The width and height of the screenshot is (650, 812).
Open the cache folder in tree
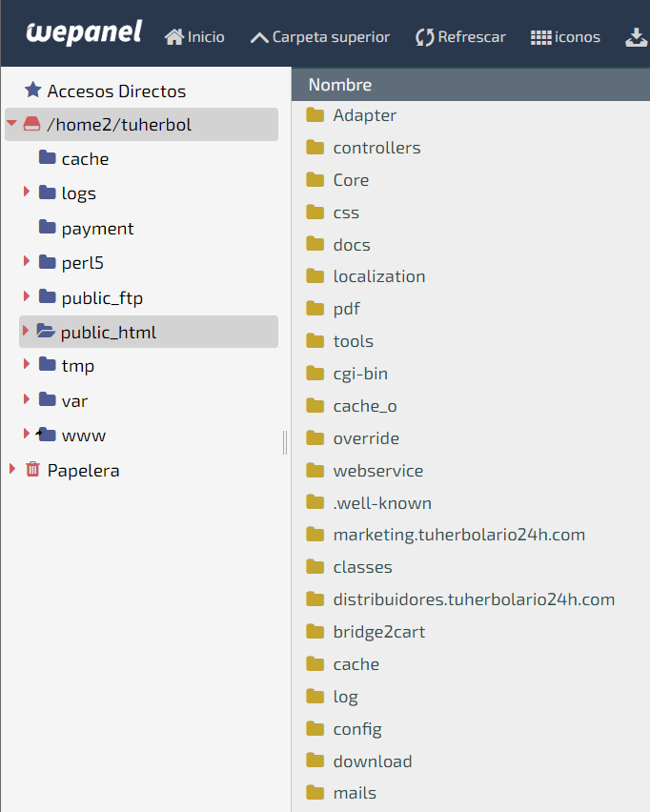(85, 159)
